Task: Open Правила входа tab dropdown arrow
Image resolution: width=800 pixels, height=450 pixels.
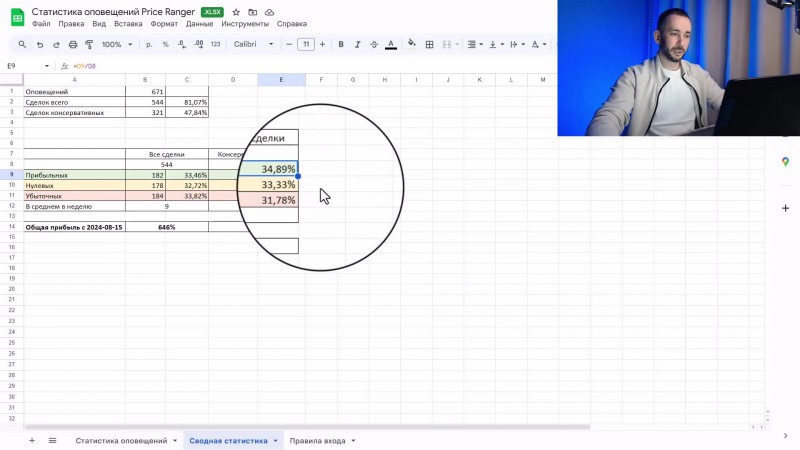Action: pos(353,441)
